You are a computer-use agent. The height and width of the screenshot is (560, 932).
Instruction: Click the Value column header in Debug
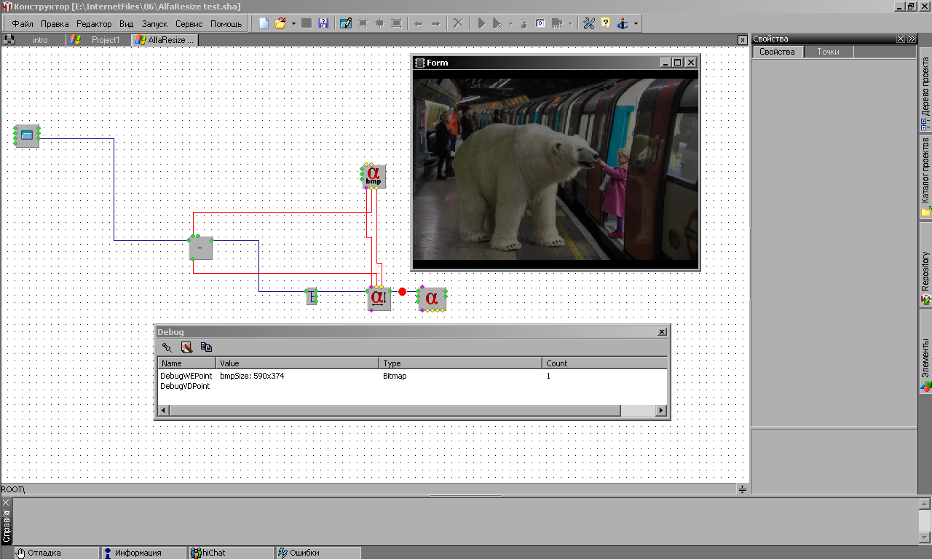(x=297, y=363)
